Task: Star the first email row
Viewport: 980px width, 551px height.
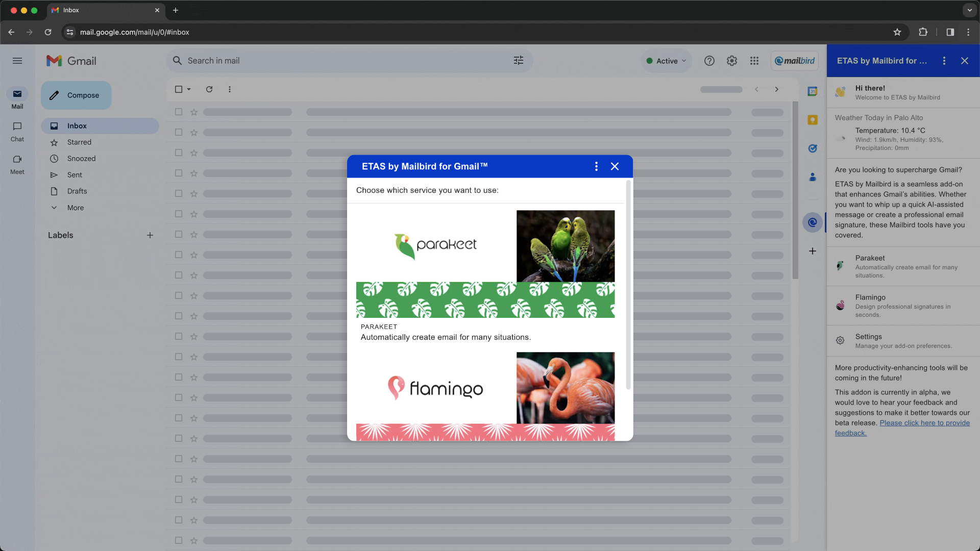Action: click(x=194, y=112)
